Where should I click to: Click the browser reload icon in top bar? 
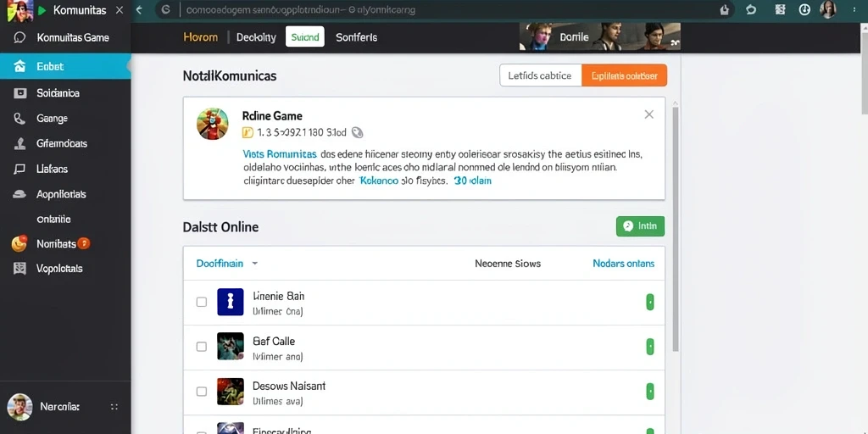[x=751, y=9]
